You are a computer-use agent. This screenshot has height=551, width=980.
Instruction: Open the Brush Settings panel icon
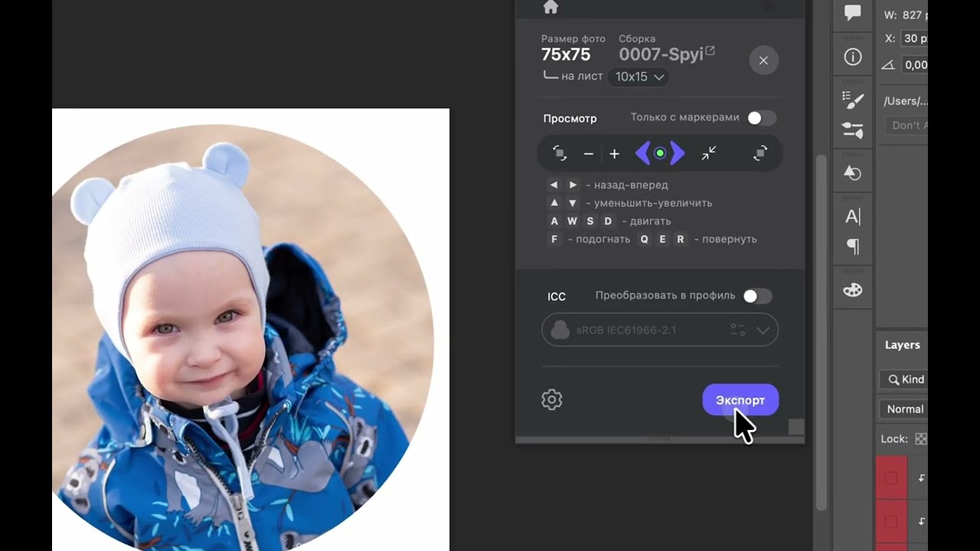coord(852,100)
